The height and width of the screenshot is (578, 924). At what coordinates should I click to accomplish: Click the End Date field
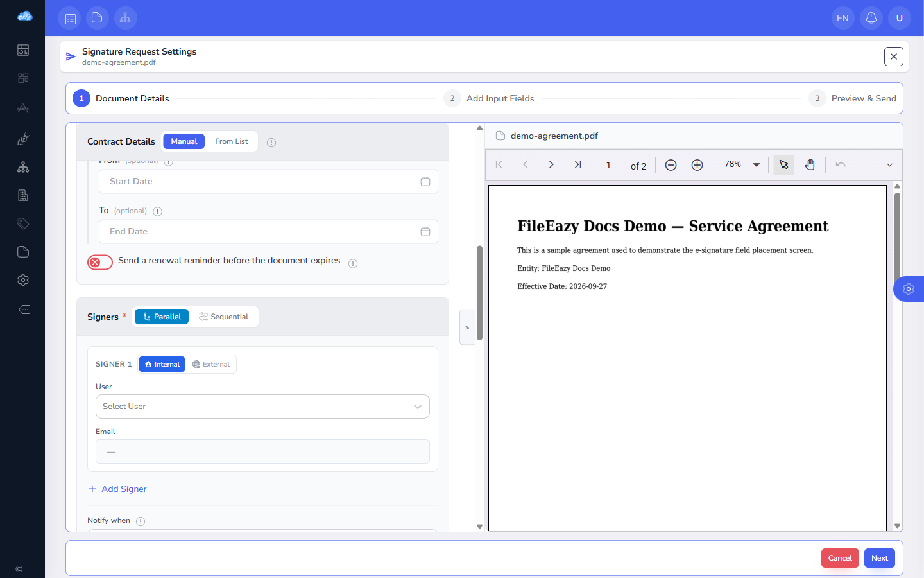[x=268, y=231]
